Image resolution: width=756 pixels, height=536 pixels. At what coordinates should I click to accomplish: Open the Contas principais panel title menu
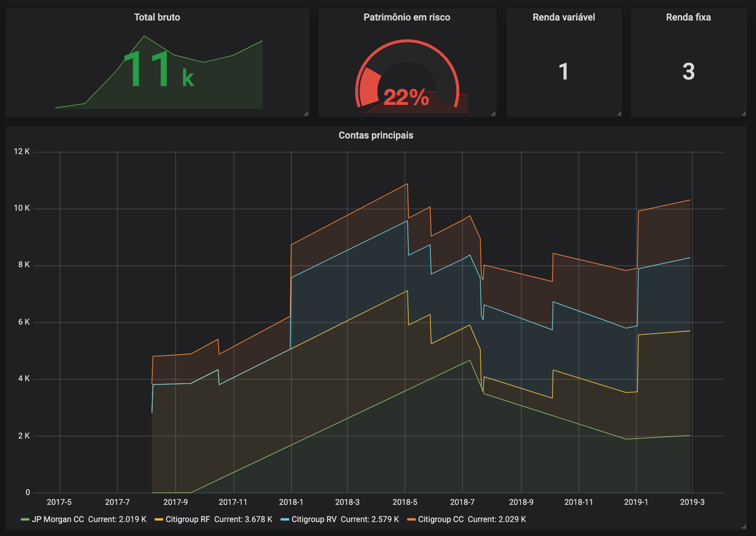tap(376, 135)
